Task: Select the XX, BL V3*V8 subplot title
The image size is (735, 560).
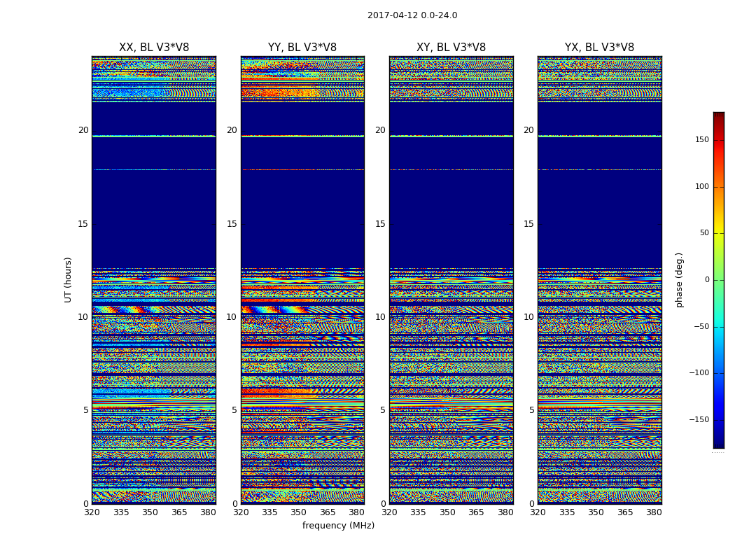Action: click(x=154, y=48)
